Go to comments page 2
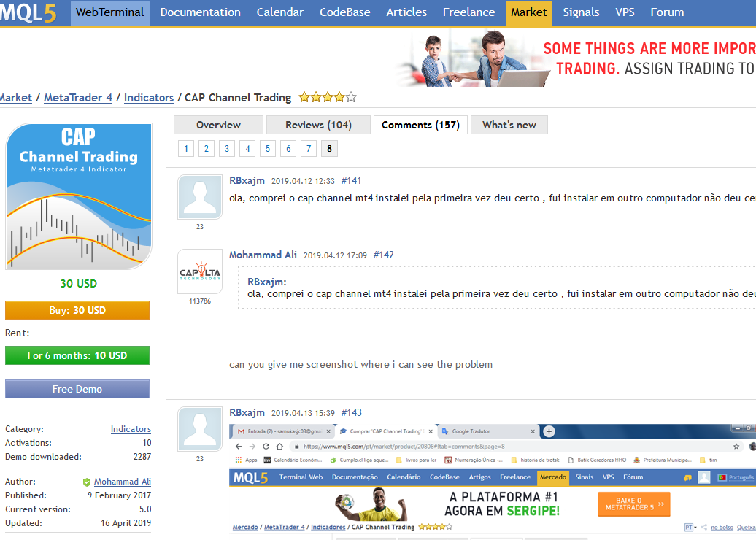756x540 pixels. [x=207, y=149]
